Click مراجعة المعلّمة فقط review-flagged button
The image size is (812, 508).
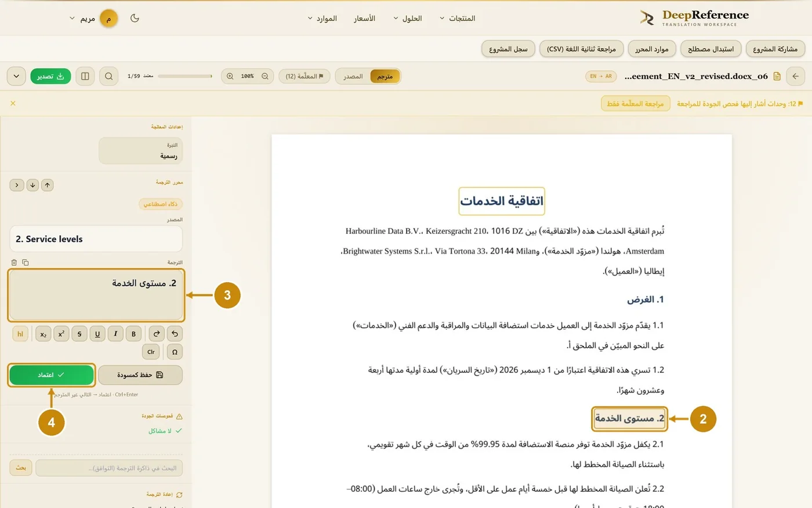point(635,103)
